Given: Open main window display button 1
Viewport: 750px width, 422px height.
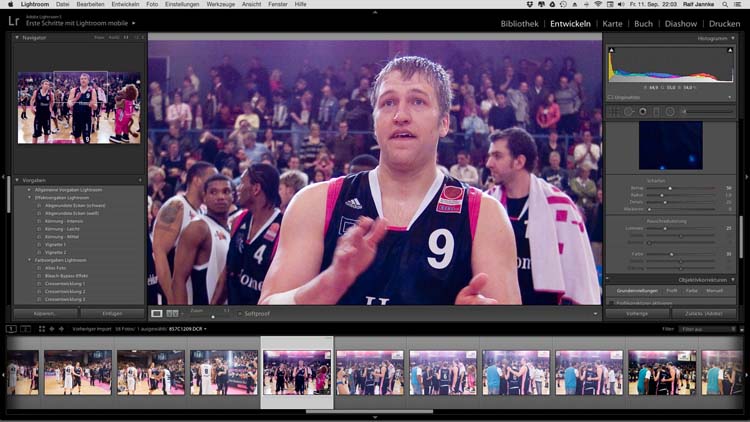Looking at the screenshot, I should (11, 329).
